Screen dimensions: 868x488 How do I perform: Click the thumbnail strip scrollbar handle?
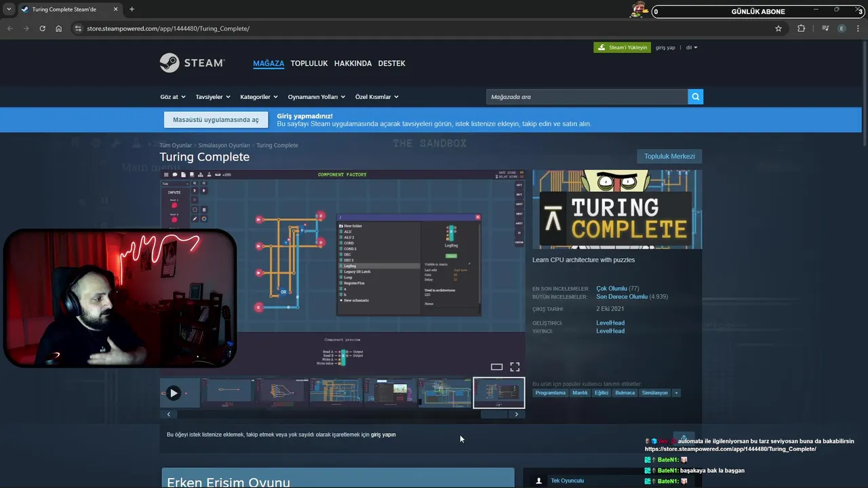tap(494, 414)
